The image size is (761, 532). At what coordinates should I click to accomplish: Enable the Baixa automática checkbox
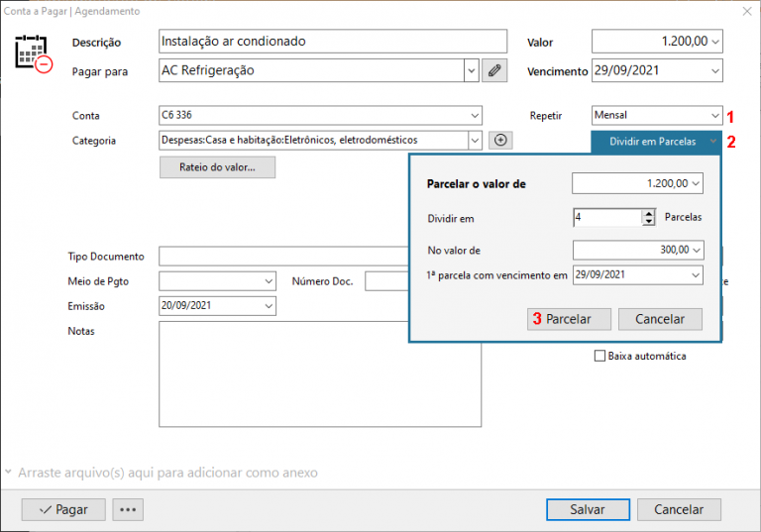[x=598, y=356]
